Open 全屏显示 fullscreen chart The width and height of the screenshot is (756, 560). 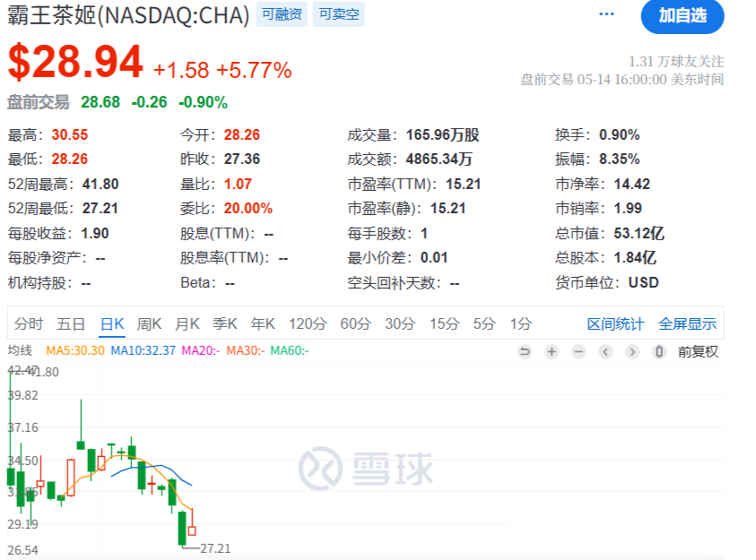click(x=688, y=324)
